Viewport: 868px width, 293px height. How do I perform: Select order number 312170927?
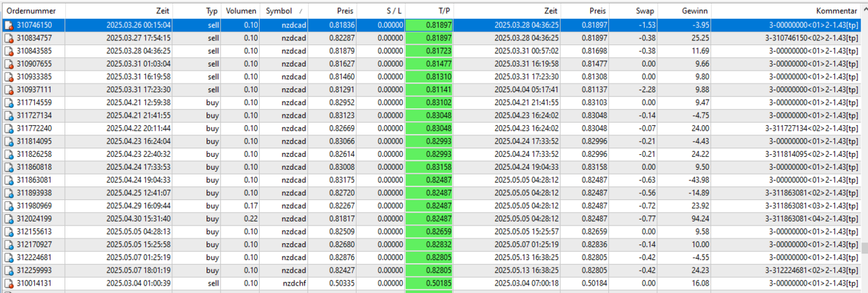tap(36, 245)
